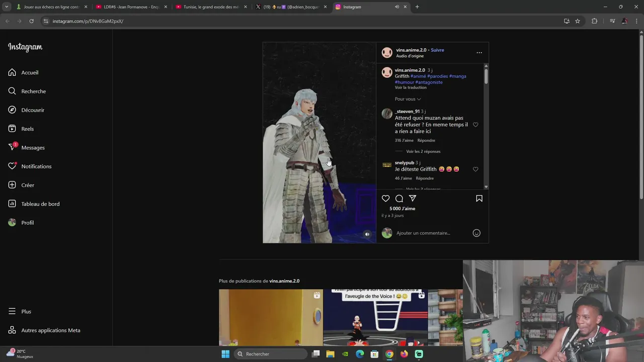644x362 pixels.
Task: Open the Chrome extensions puzzle icon
Action: (595, 21)
